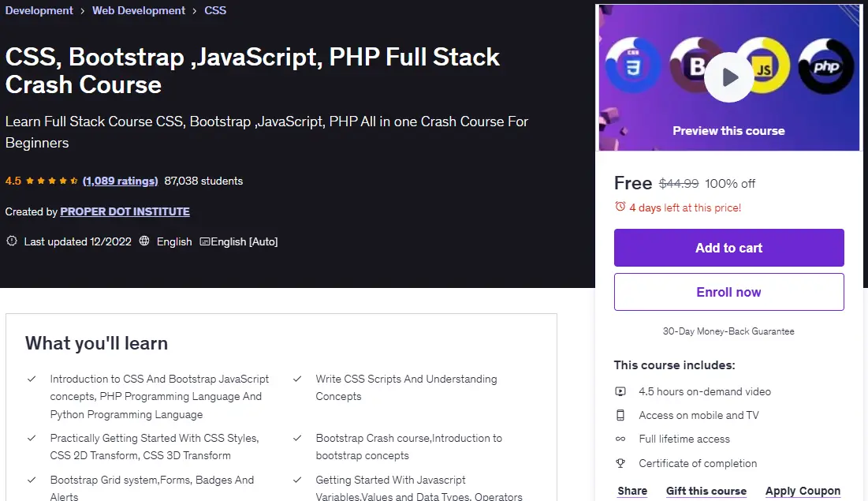Click the Share link

(x=632, y=491)
